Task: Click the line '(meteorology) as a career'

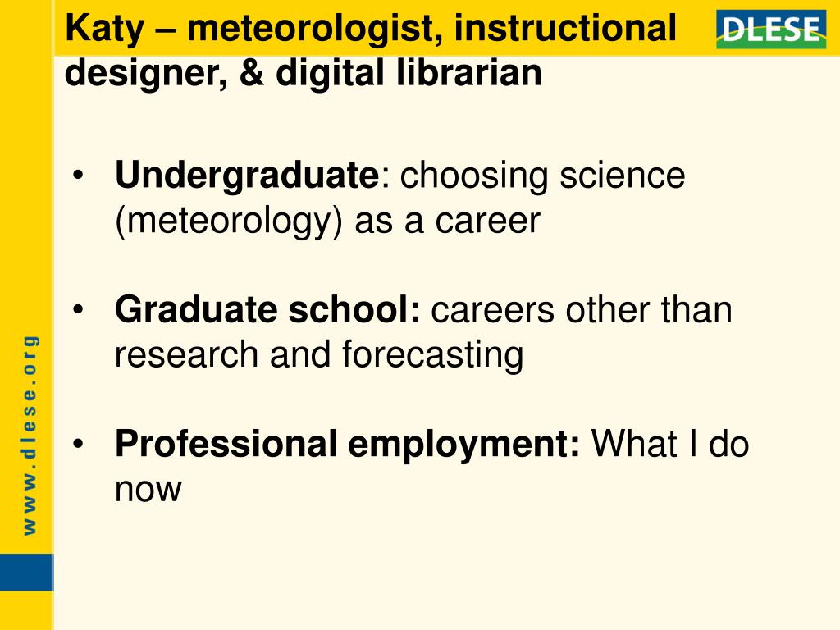Action: (328, 221)
